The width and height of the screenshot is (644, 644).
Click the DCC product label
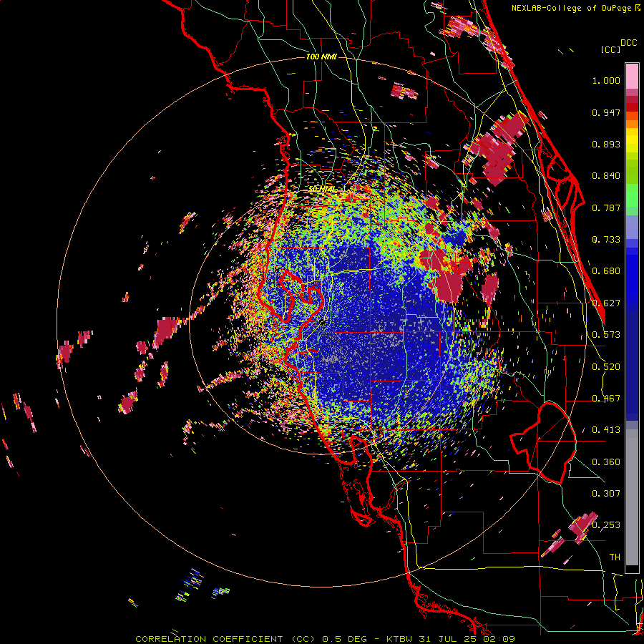(x=629, y=43)
